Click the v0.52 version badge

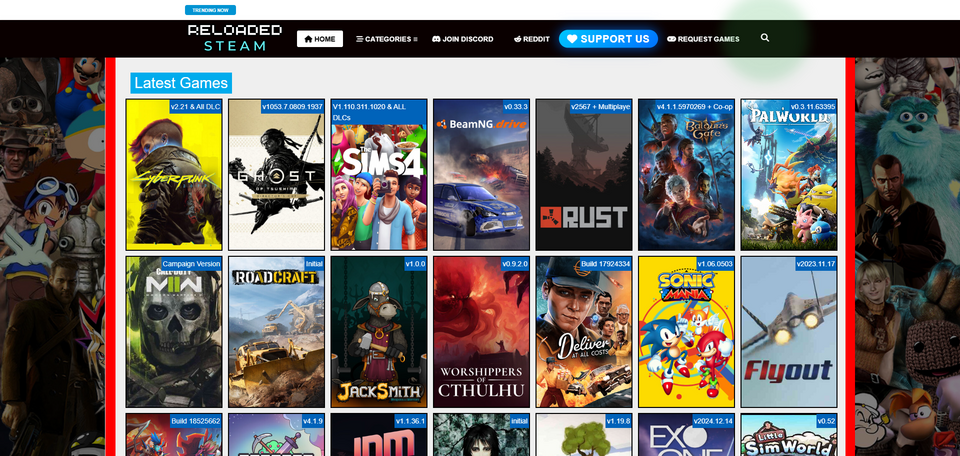tap(826, 421)
